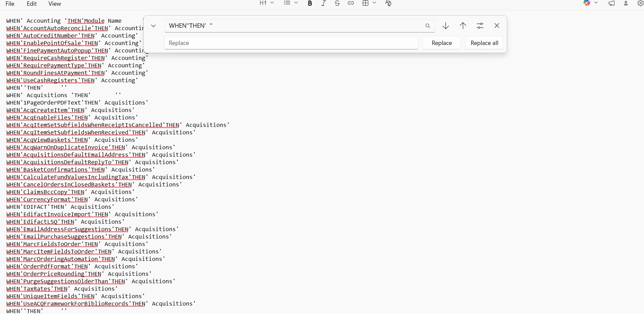Focus the Replace text field

click(291, 43)
